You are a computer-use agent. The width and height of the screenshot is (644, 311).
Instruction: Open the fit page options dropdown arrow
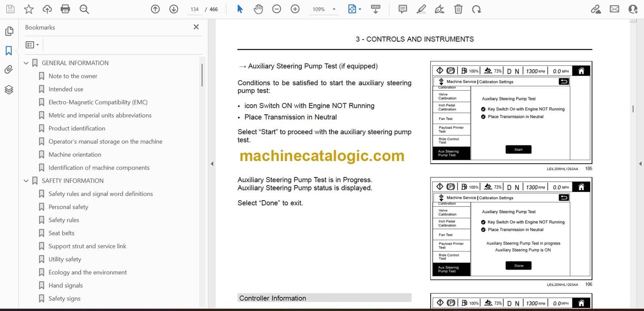click(360, 9)
